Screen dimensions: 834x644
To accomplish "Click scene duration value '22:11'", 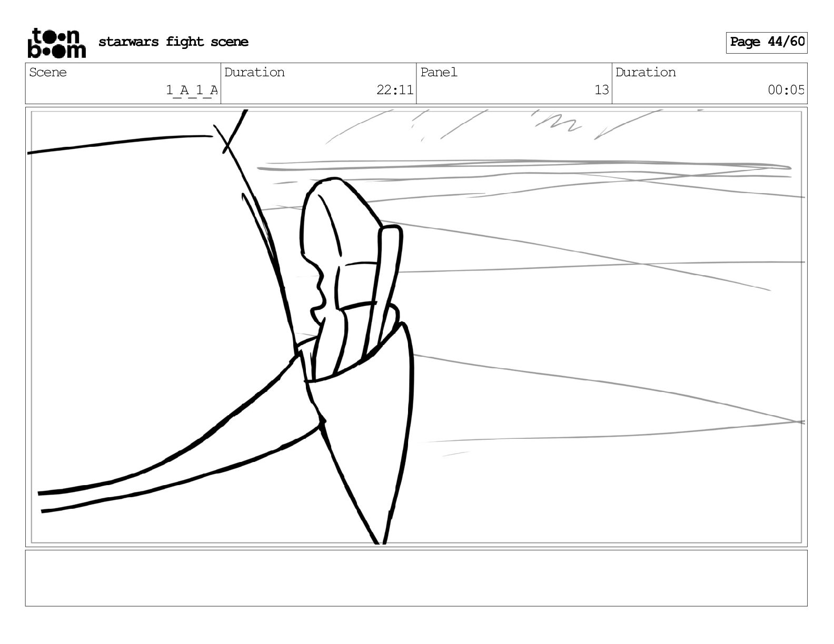I will click(x=395, y=90).
